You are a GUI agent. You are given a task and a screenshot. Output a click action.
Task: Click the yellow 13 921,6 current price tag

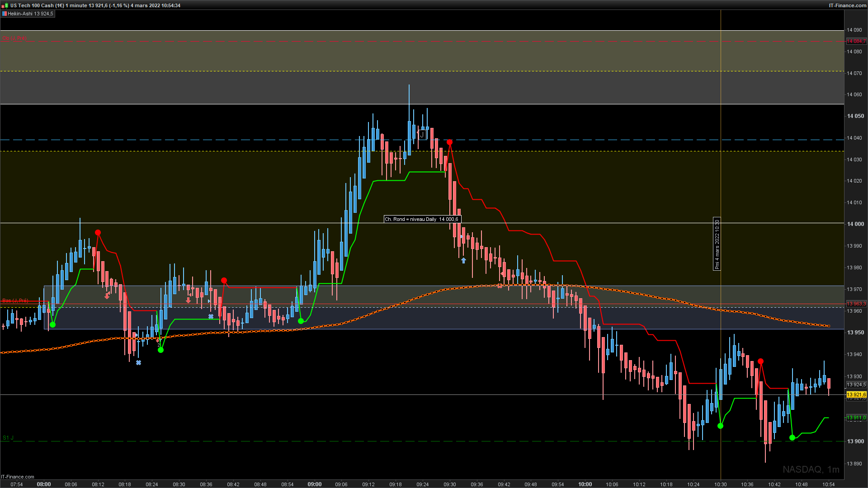856,395
